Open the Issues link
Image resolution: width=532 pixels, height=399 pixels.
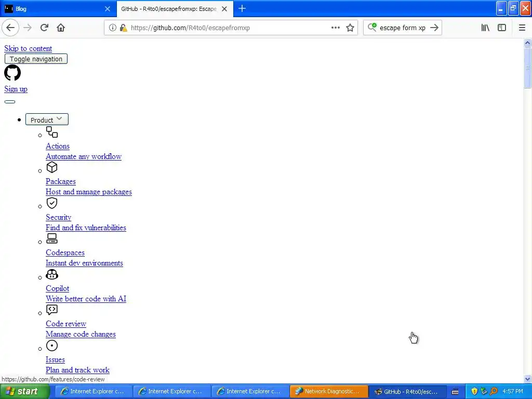coord(55,360)
